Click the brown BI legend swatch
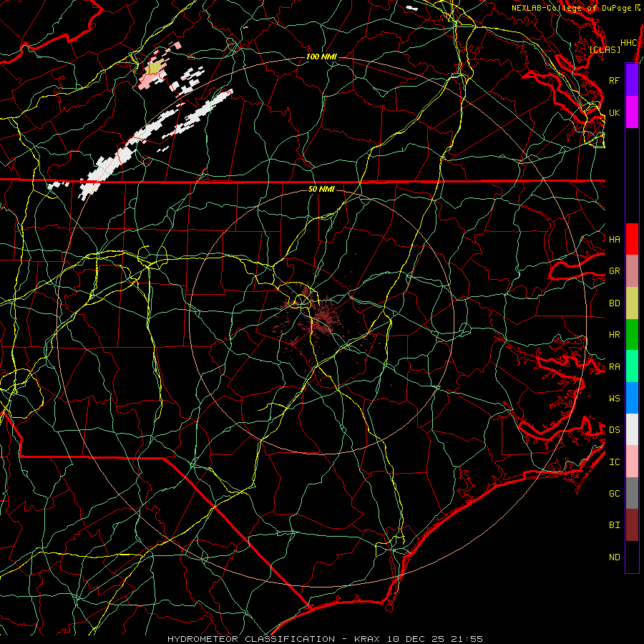 pyautogui.click(x=632, y=525)
